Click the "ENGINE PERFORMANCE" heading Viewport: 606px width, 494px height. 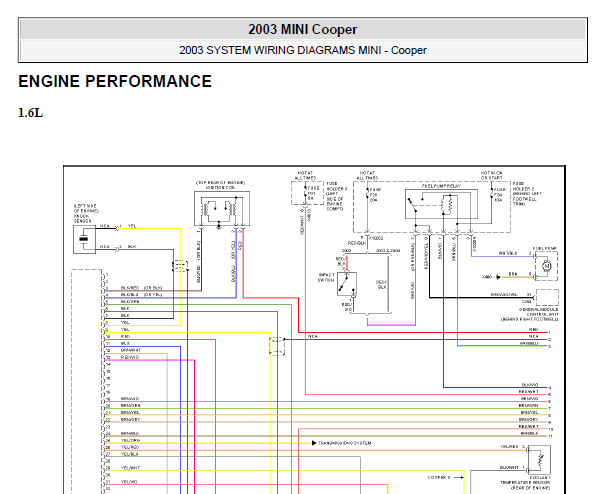tap(115, 82)
